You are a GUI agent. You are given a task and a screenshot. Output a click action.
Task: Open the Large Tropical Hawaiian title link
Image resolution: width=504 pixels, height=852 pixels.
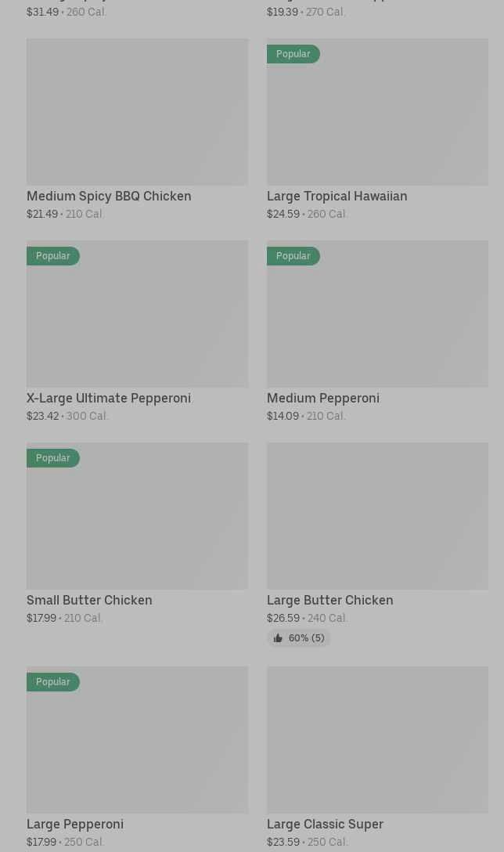point(337,196)
